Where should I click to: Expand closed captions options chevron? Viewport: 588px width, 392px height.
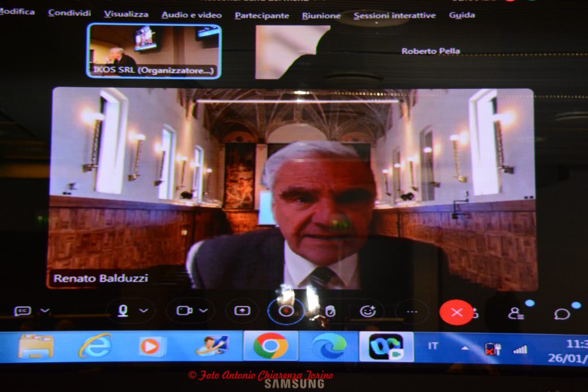45,311
